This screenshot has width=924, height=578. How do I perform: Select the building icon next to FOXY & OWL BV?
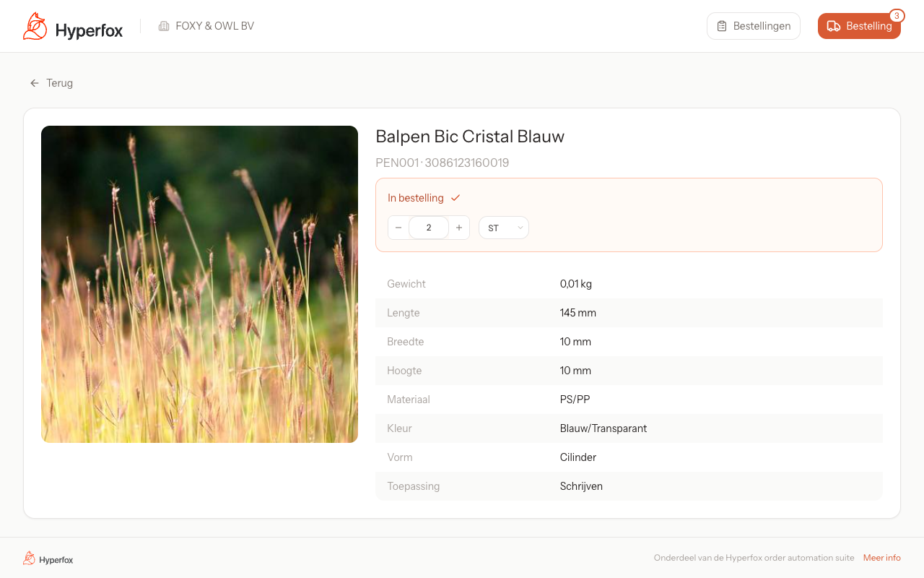(x=162, y=25)
